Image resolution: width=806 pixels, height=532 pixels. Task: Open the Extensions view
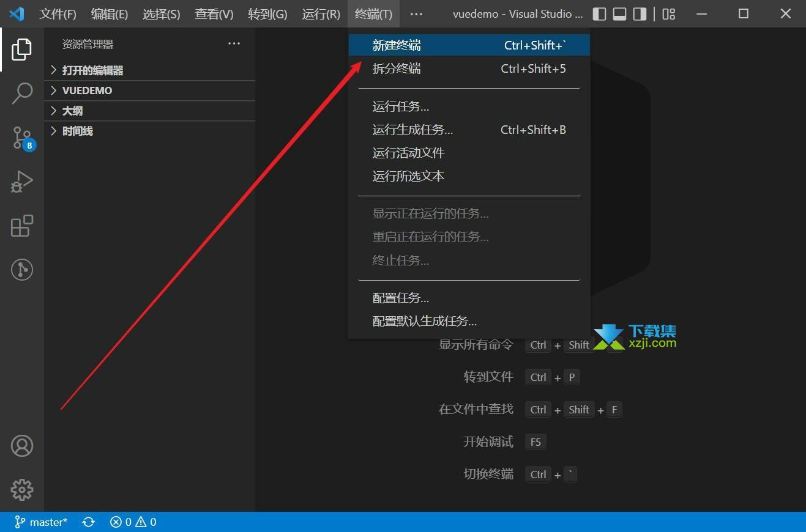[x=22, y=226]
